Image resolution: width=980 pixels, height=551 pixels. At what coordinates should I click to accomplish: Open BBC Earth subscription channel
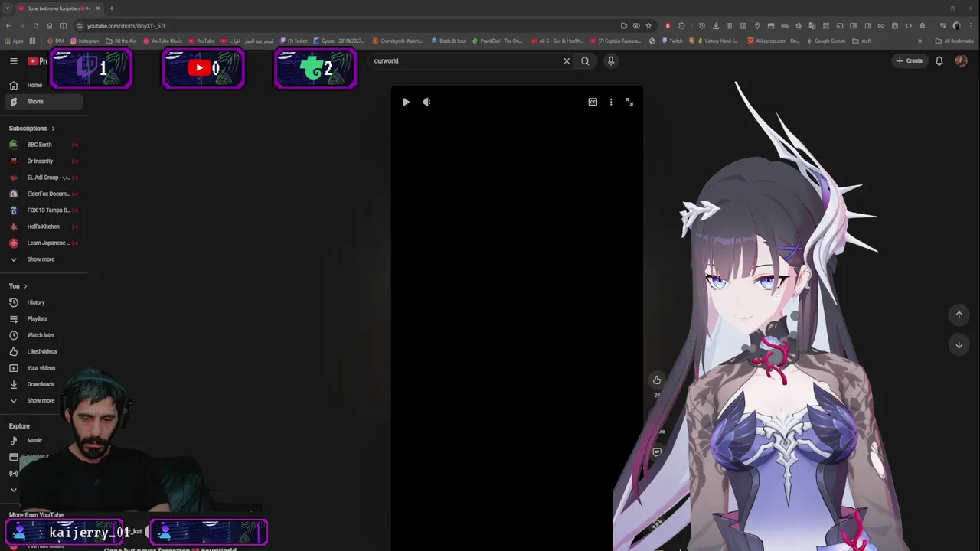point(44,145)
